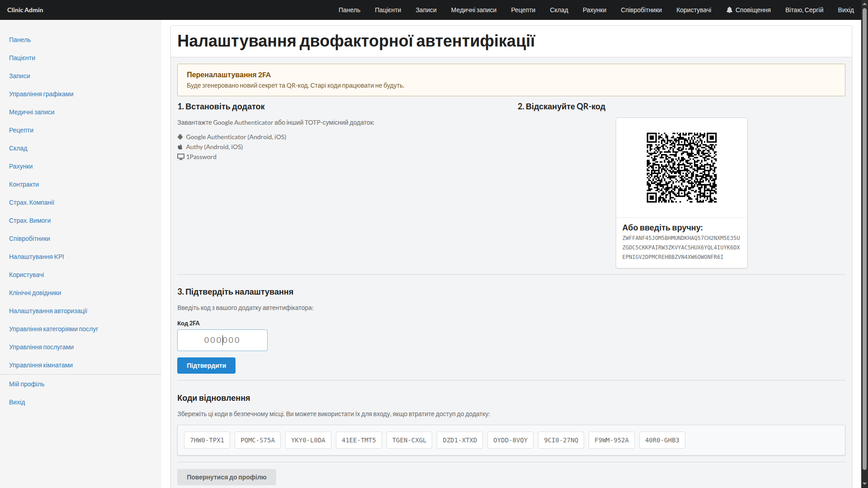Open Управління категоріями послуг link
The height and width of the screenshot is (488, 868).
53,329
